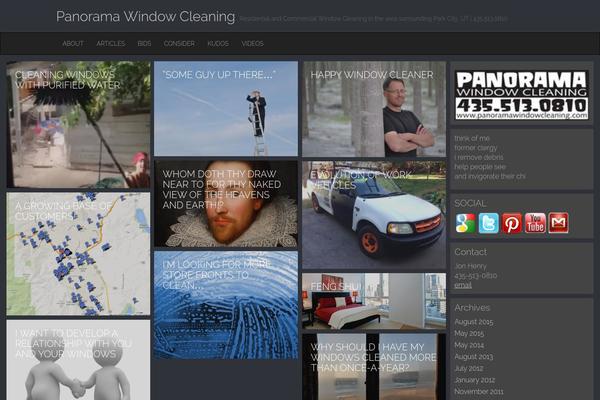Open the Twitter social icon
This screenshot has width=600, height=400.
point(489,223)
